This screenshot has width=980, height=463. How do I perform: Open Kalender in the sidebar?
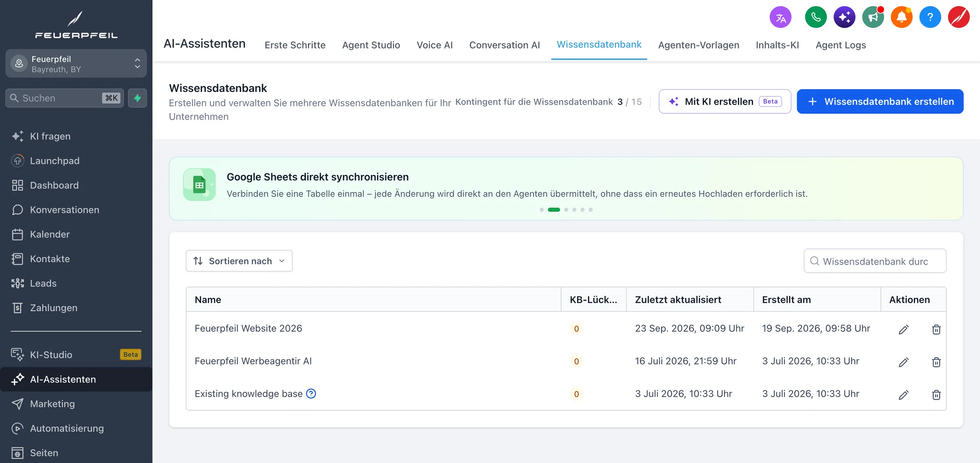point(76,234)
